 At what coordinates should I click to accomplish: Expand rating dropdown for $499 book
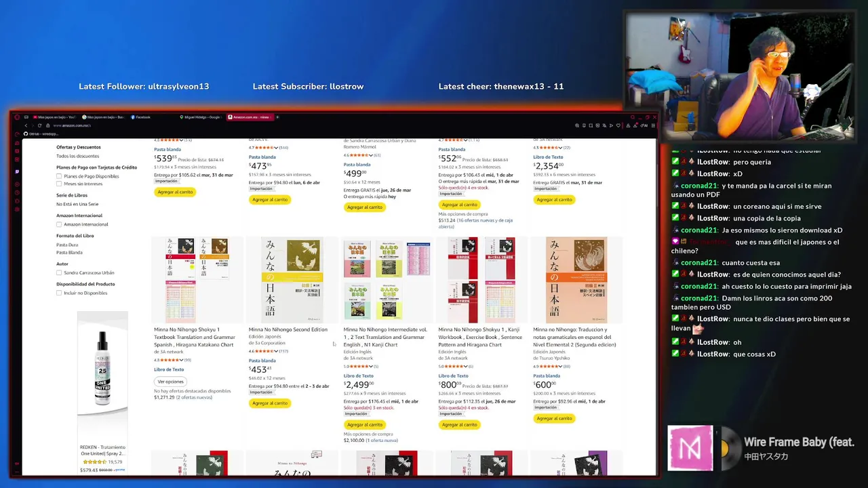[371, 155]
